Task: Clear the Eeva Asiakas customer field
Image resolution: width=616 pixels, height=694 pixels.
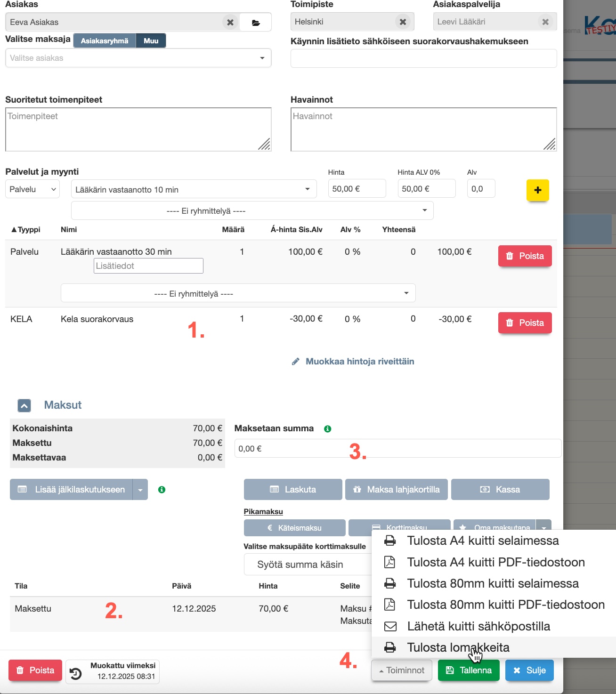Action: coord(230,22)
